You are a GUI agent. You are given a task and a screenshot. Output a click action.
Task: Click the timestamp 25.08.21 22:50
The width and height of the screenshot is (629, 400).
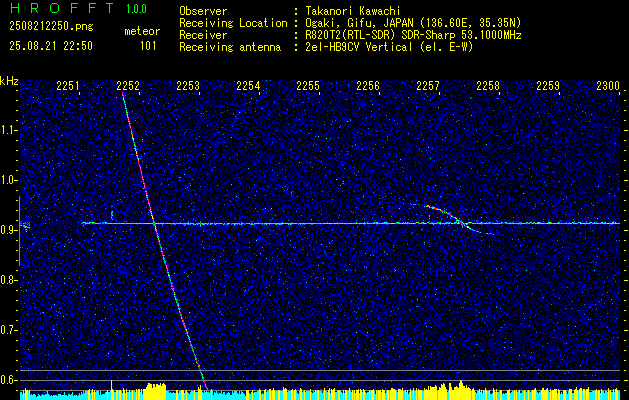click(51, 46)
